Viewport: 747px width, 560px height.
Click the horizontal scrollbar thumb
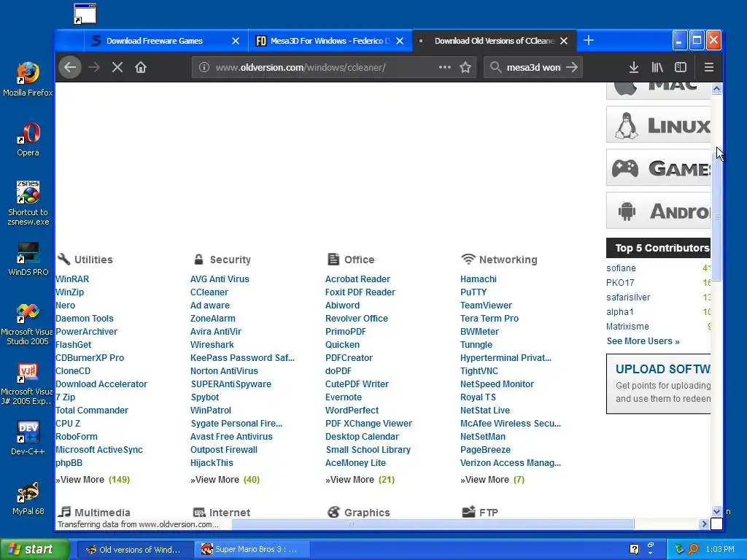pos(433,524)
